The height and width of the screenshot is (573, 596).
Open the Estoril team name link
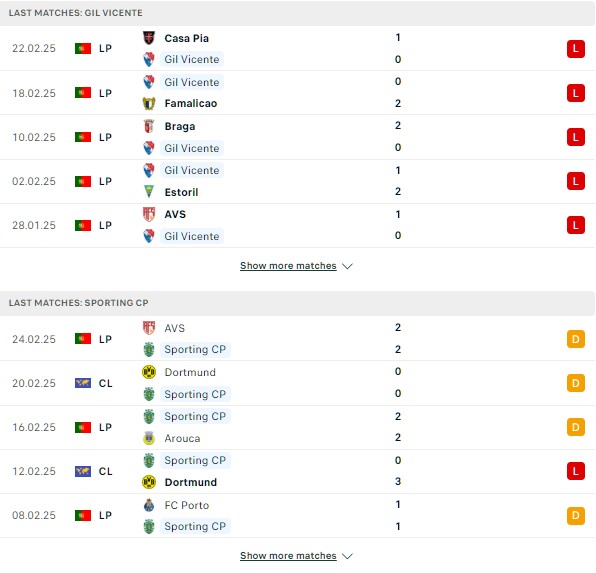click(x=181, y=192)
